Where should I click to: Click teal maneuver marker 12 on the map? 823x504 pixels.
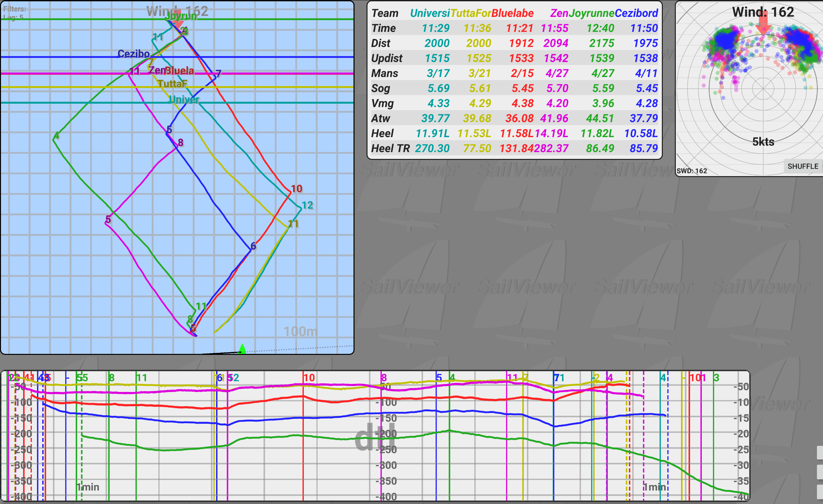pos(307,205)
